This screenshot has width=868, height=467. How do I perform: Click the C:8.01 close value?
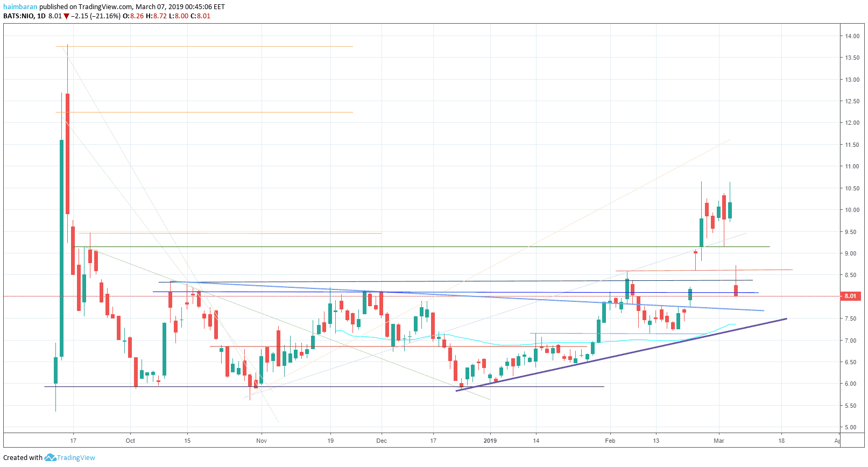pos(201,16)
